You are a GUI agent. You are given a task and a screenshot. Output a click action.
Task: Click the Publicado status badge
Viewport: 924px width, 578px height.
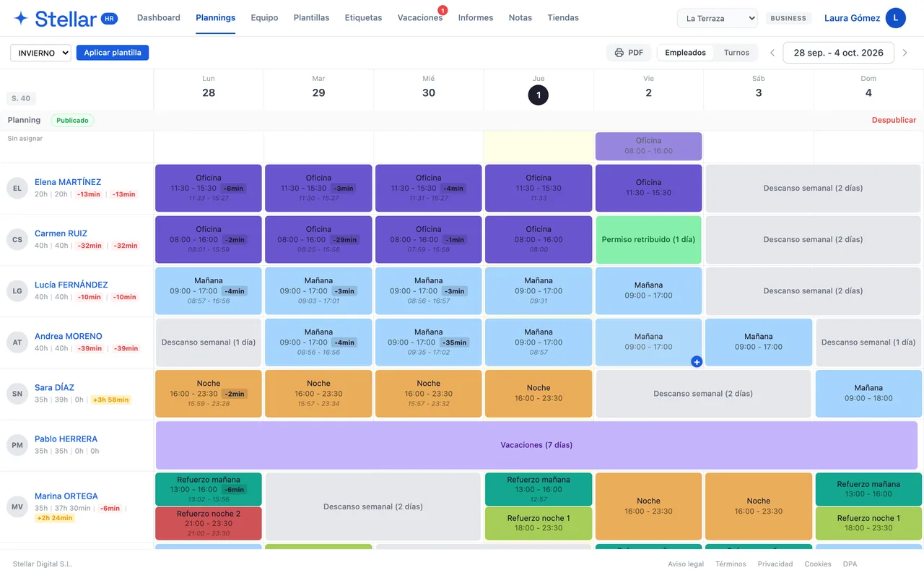[x=72, y=121]
